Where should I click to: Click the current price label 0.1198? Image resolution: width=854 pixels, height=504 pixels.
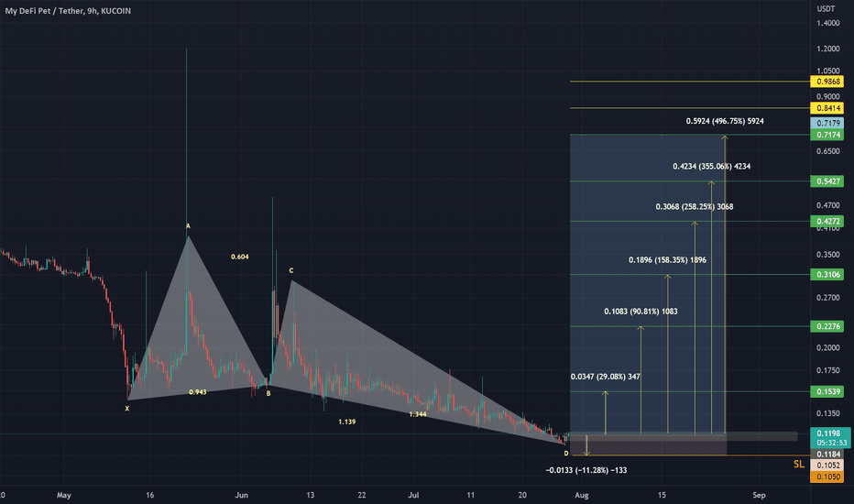pos(827,433)
